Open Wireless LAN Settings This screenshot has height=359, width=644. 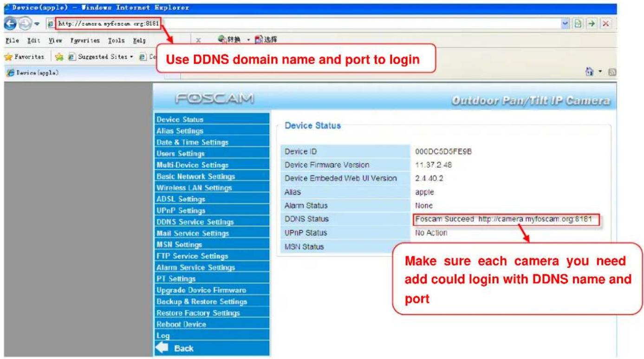[x=212, y=188]
